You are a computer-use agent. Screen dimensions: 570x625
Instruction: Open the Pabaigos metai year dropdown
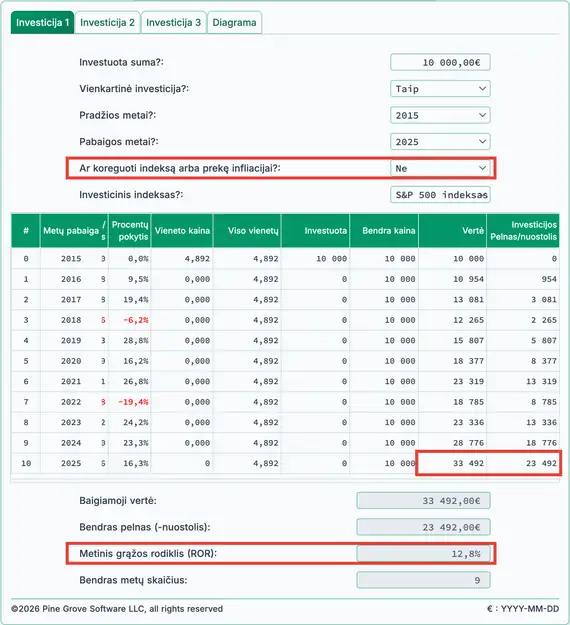(440, 142)
